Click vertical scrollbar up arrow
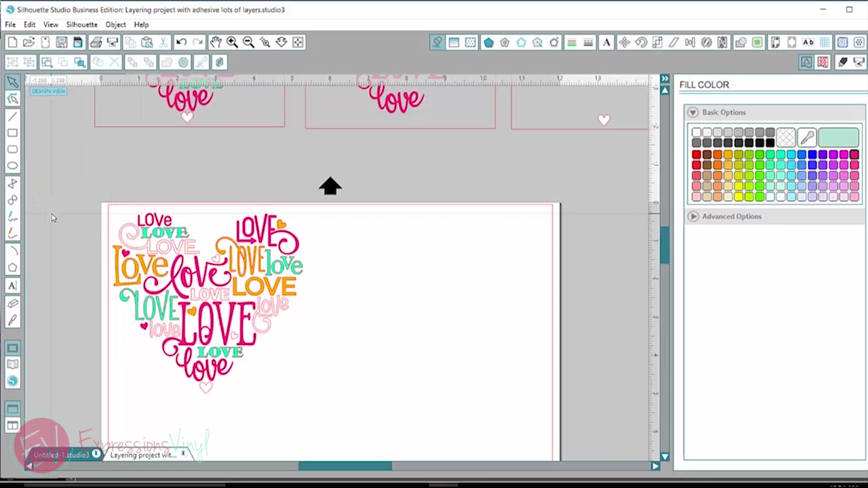Image resolution: width=868 pixels, height=488 pixels. (x=665, y=89)
